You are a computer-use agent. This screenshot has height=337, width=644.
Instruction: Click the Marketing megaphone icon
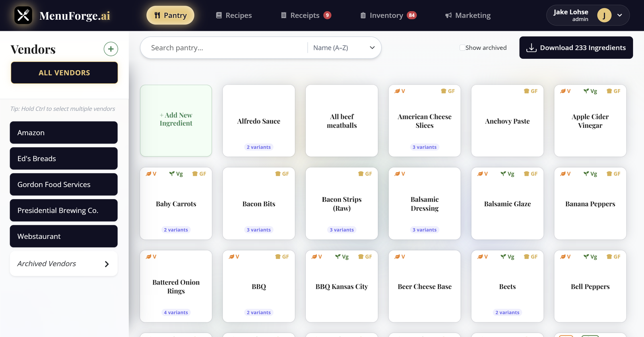point(448,15)
